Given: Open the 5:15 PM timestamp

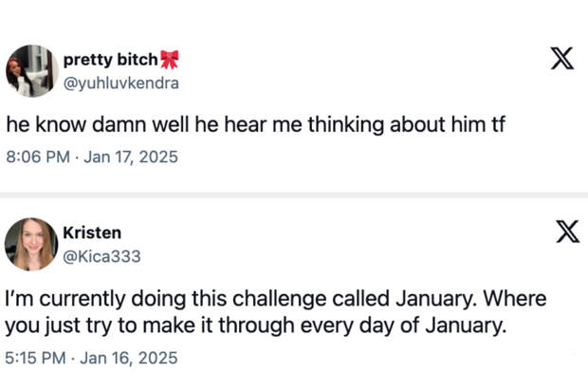Looking at the screenshot, I should [x=37, y=358].
